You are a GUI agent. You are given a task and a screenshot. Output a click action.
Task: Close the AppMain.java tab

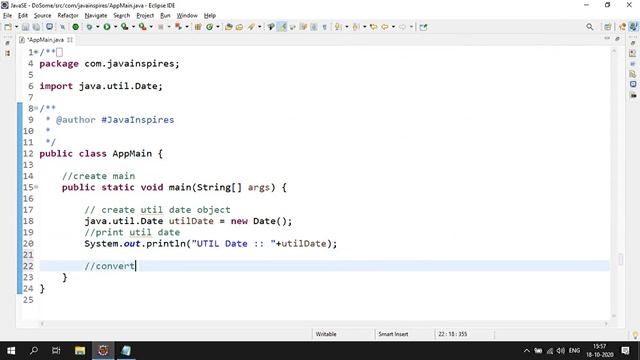tap(70, 40)
